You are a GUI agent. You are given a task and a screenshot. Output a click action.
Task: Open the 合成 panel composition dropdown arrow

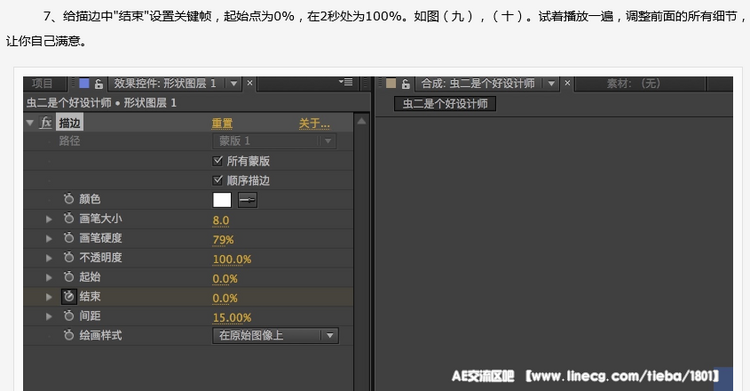click(551, 84)
